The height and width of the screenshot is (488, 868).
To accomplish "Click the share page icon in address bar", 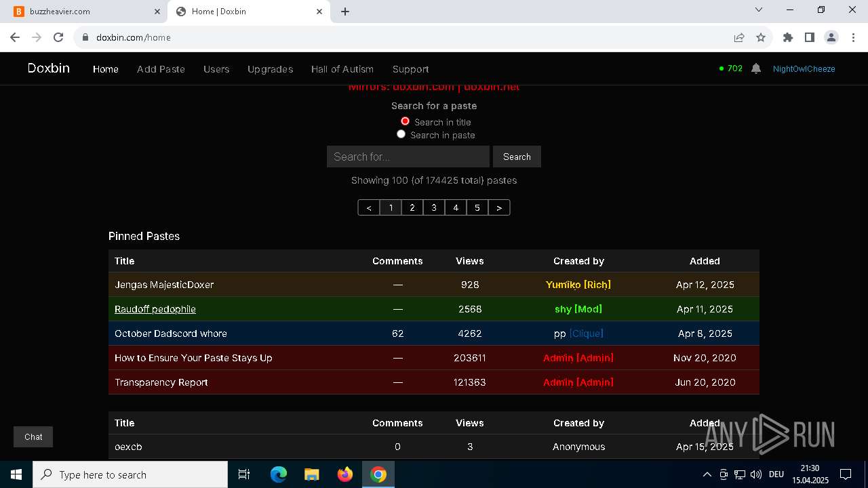I will (x=739, y=37).
